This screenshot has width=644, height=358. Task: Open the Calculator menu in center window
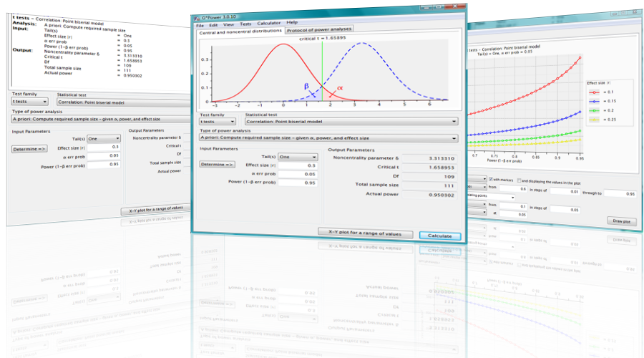[268, 23]
